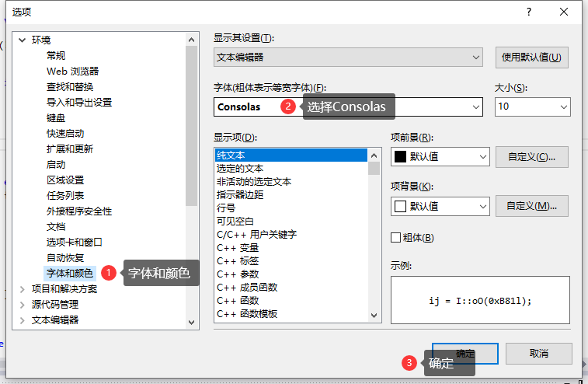Image resolution: width=588 pixels, height=384 pixels.
Task: Click the 确定 button
Action: click(x=465, y=353)
